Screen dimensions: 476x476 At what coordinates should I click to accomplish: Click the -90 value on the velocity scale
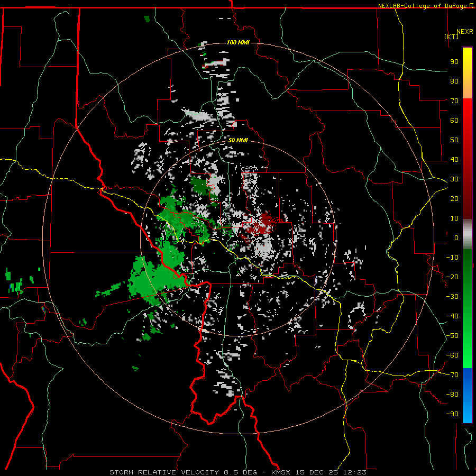click(x=452, y=414)
